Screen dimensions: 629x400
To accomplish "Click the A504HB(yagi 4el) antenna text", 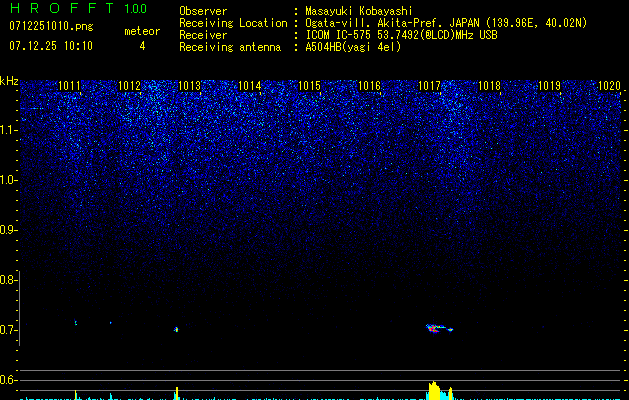I will point(353,47).
